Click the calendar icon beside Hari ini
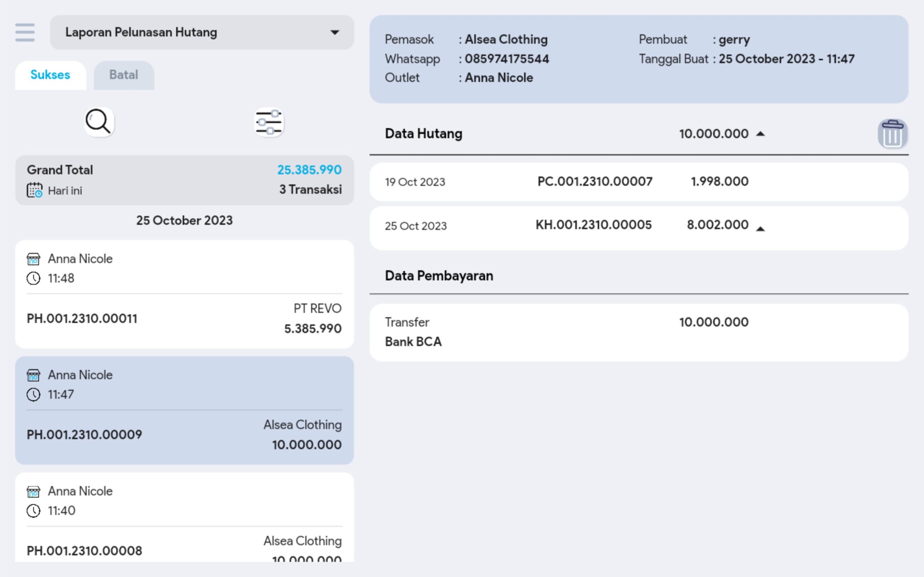Screen dimensions: 924x577 (x=34, y=190)
